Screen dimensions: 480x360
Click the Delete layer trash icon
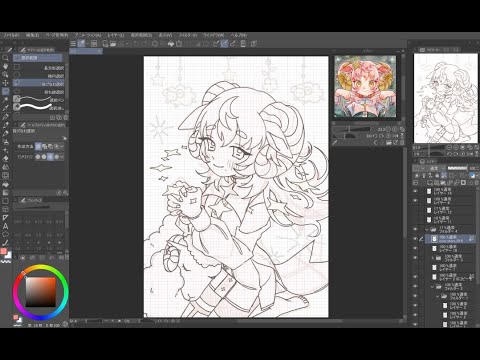(x=476, y=183)
